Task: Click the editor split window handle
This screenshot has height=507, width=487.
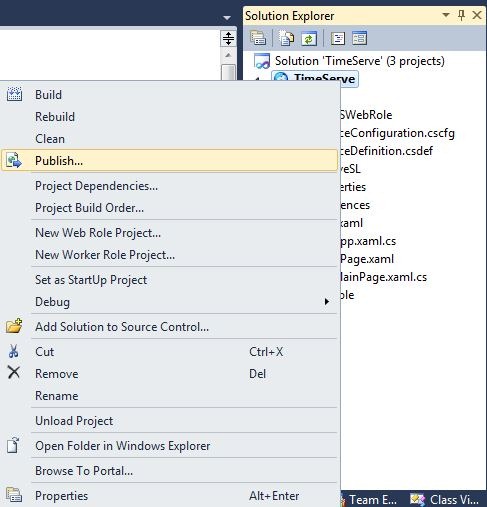Action: tap(228, 38)
